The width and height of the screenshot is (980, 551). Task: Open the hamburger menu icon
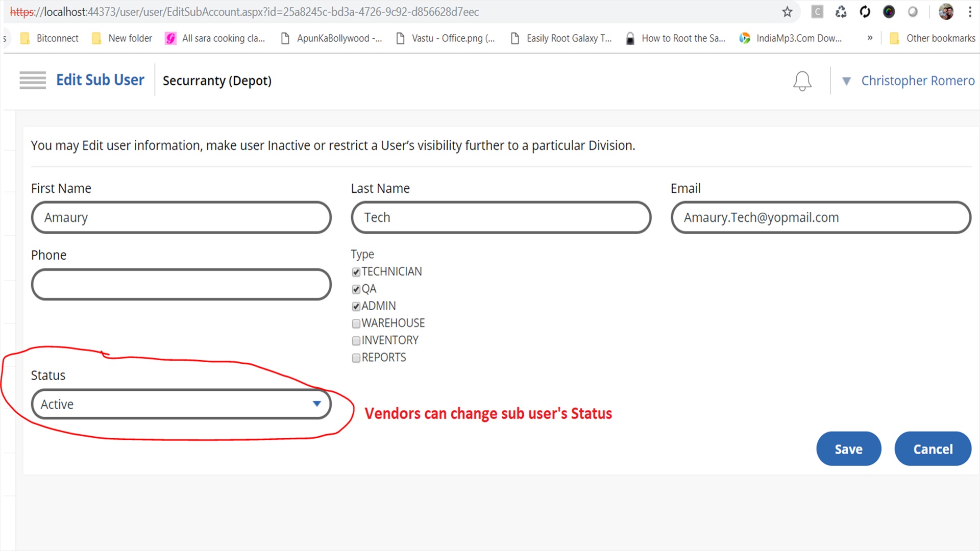pos(33,81)
